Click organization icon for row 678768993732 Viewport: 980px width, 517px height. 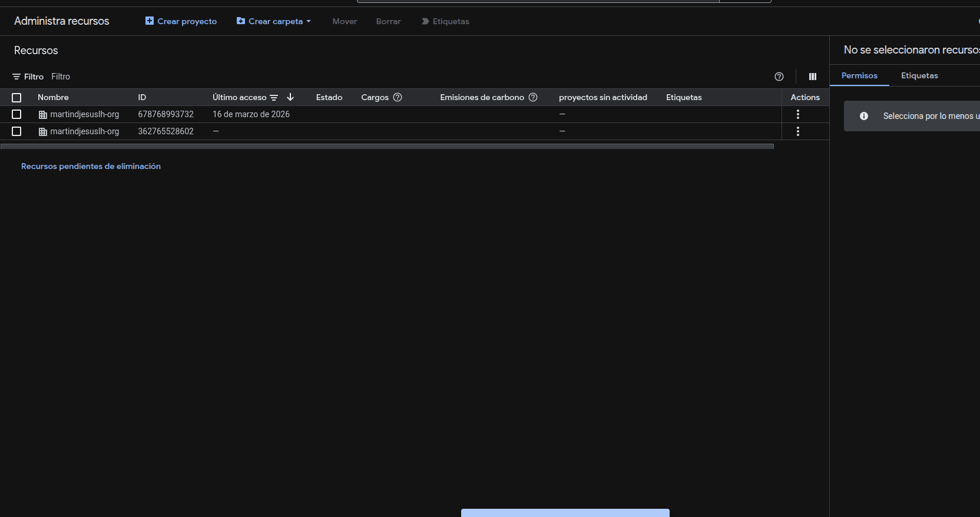(x=43, y=115)
